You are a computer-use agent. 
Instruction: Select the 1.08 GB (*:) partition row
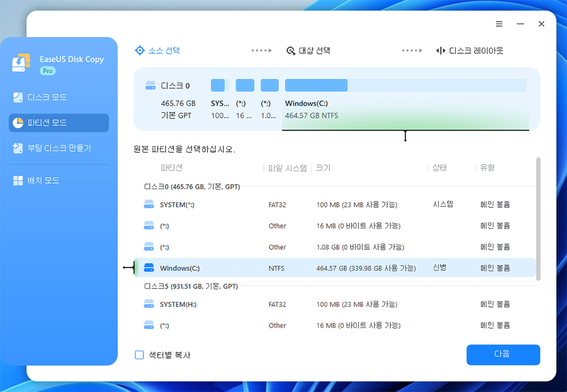[x=335, y=247]
